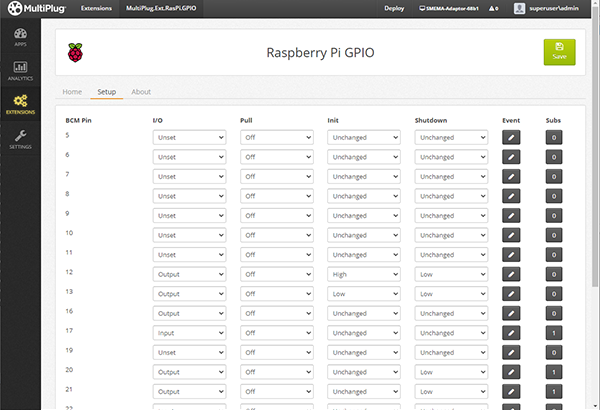
Task: Click subs count button for pin 21
Action: pos(554,391)
